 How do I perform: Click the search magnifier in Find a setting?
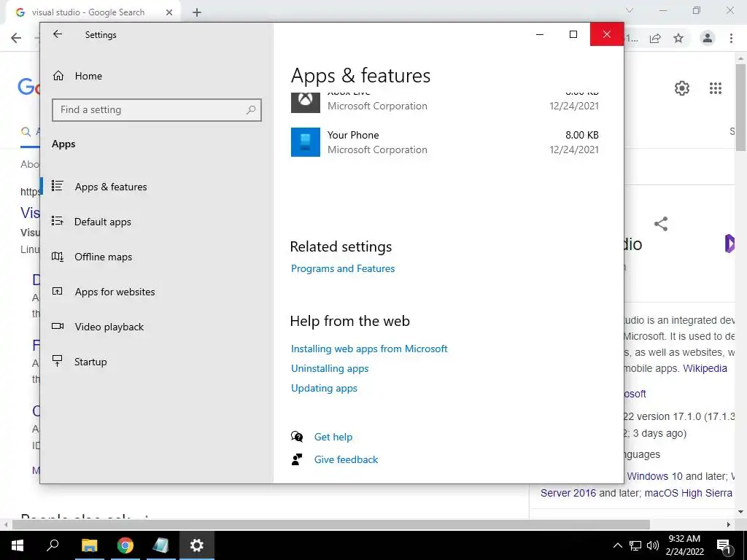click(251, 110)
